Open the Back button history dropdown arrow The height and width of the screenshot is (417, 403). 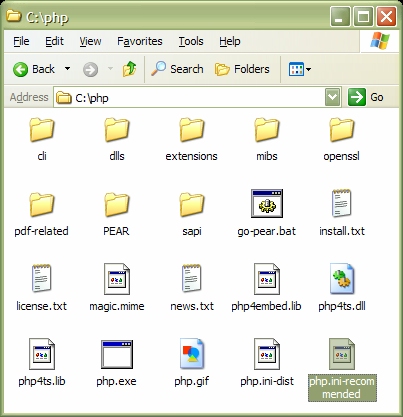(x=67, y=69)
